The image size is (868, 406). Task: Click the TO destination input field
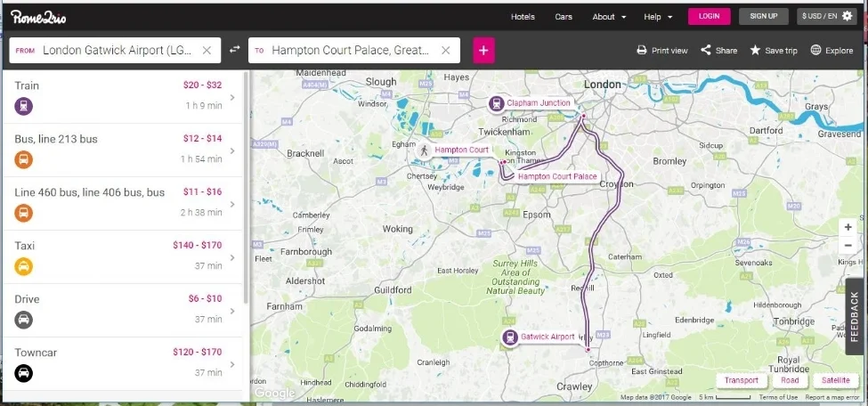354,51
